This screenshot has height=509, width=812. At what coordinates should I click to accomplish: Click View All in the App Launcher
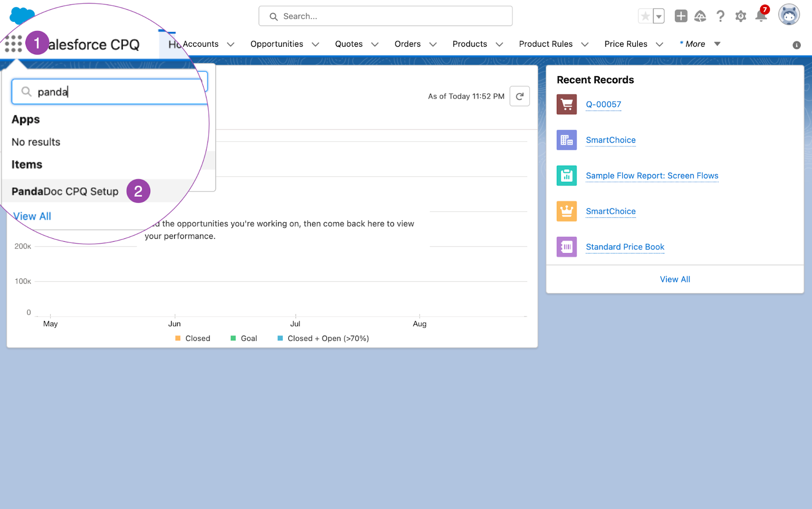point(32,216)
